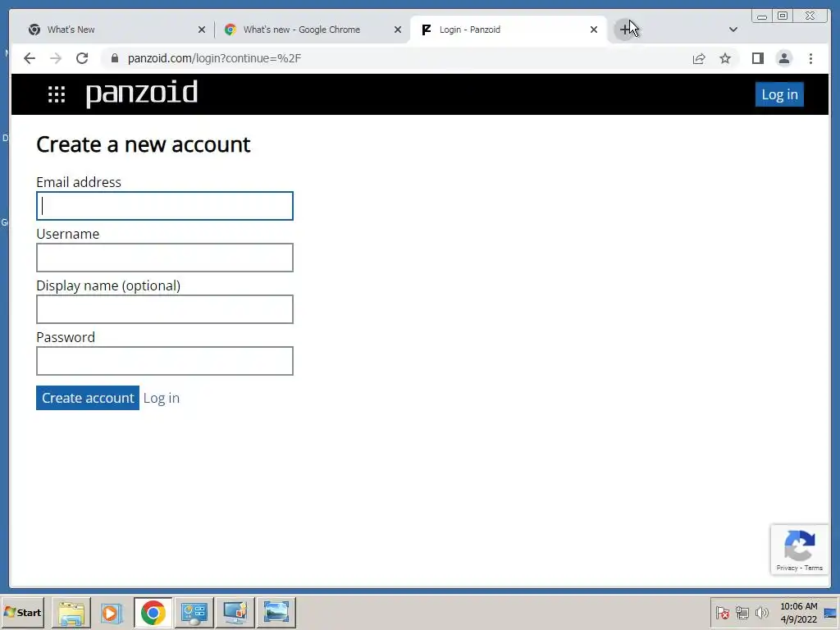Open reCAPTCHA Terms link

tap(813, 568)
